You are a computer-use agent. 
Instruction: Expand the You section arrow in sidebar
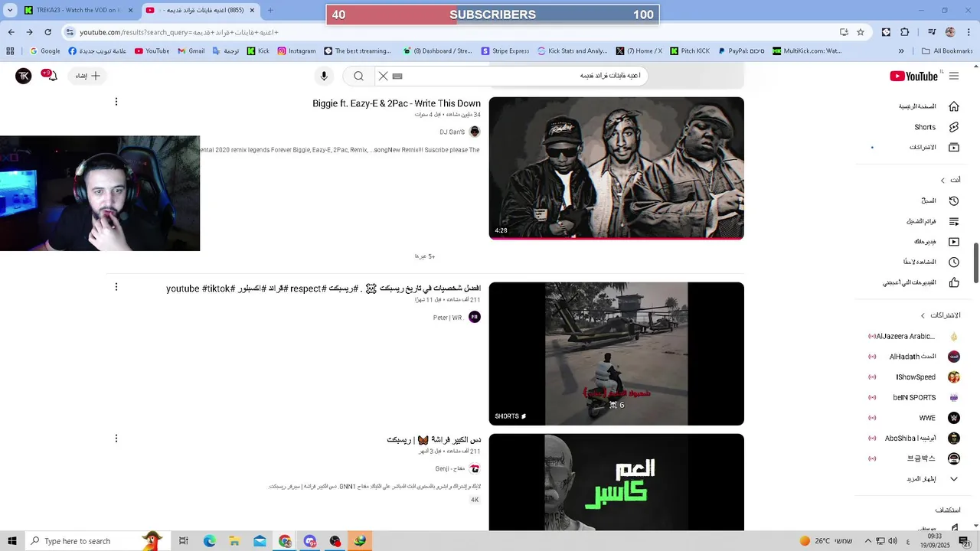point(942,180)
